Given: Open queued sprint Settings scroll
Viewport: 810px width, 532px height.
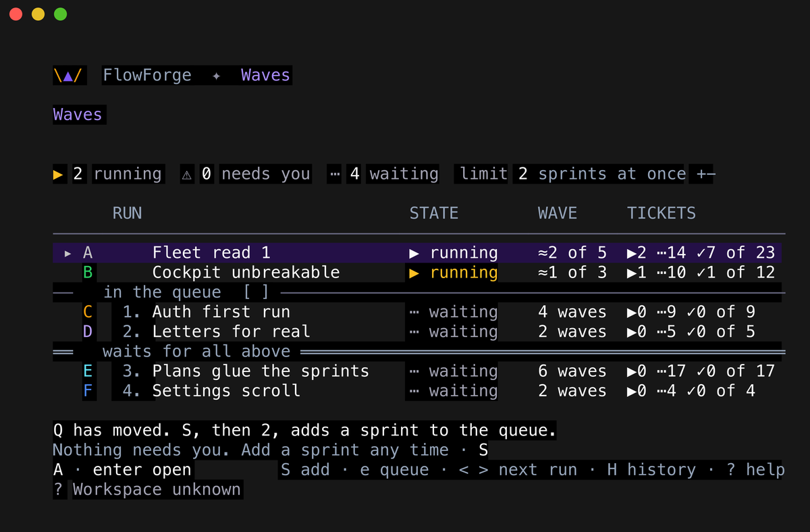Looking at the screenshot, I should (226, 391).
